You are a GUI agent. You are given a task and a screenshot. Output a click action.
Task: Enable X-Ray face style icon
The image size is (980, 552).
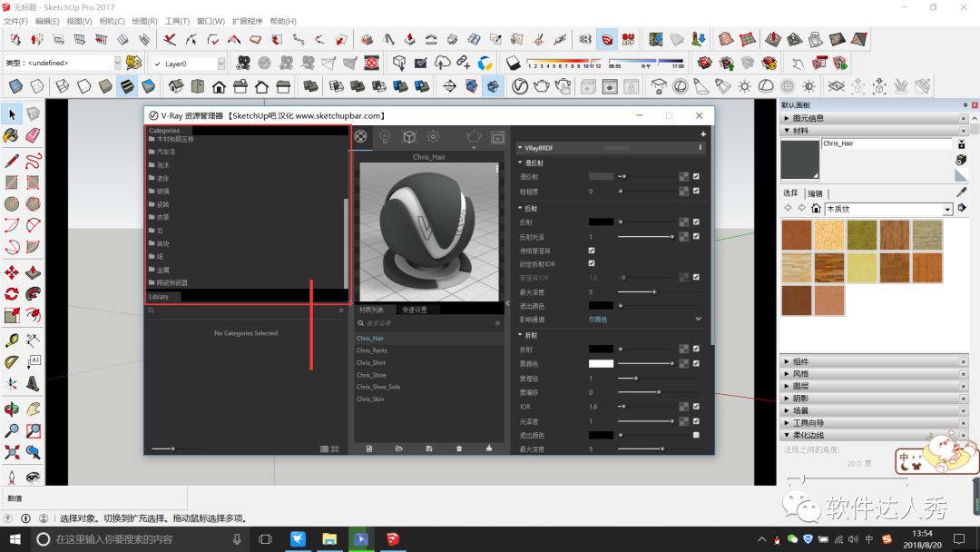15,86
